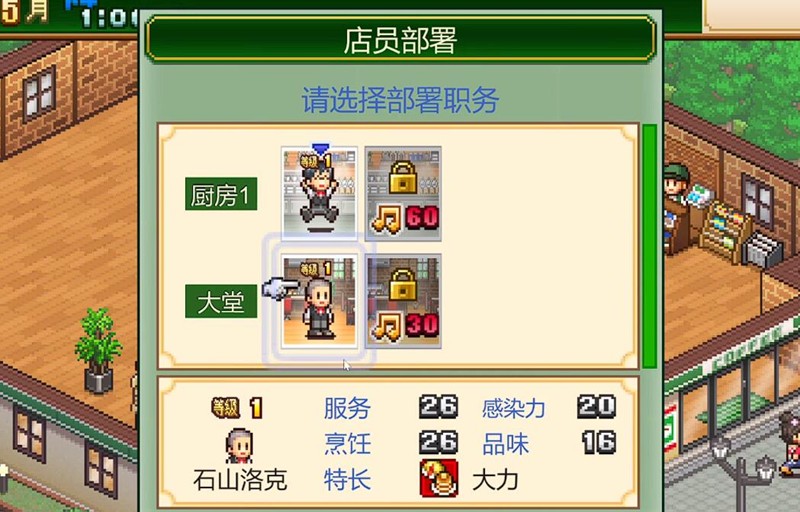This screenshot has width=800, height=512.
Task: Click the green vertical scrollbar
Action: tap(649, 245)
